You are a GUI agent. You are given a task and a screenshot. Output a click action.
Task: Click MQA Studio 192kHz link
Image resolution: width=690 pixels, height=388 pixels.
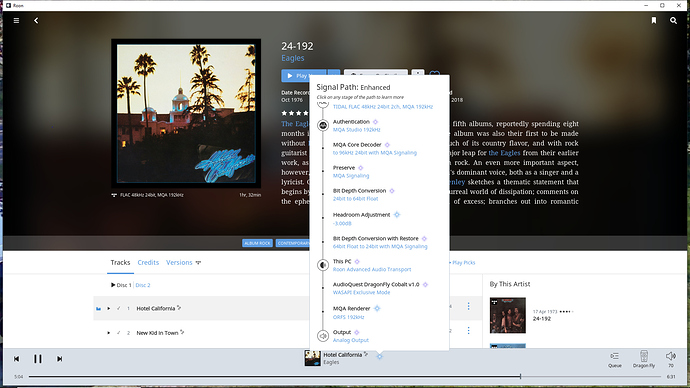pyautogui.click(x=356, y=130)
